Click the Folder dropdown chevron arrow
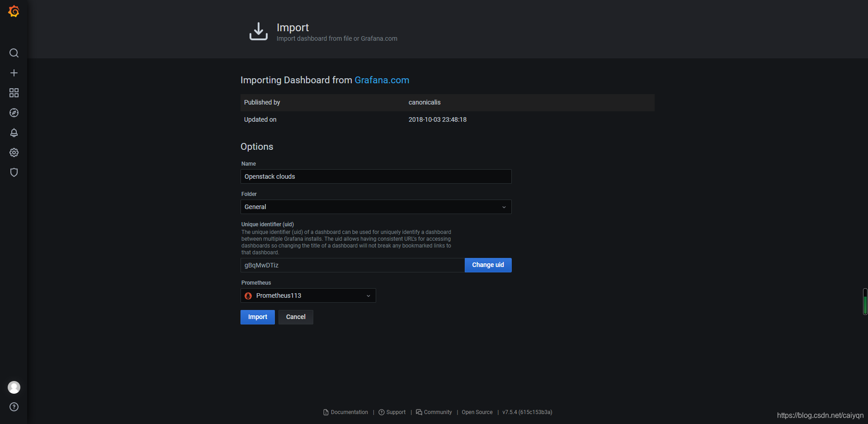This screenshot has width=868, height=424. pos(504,207)
